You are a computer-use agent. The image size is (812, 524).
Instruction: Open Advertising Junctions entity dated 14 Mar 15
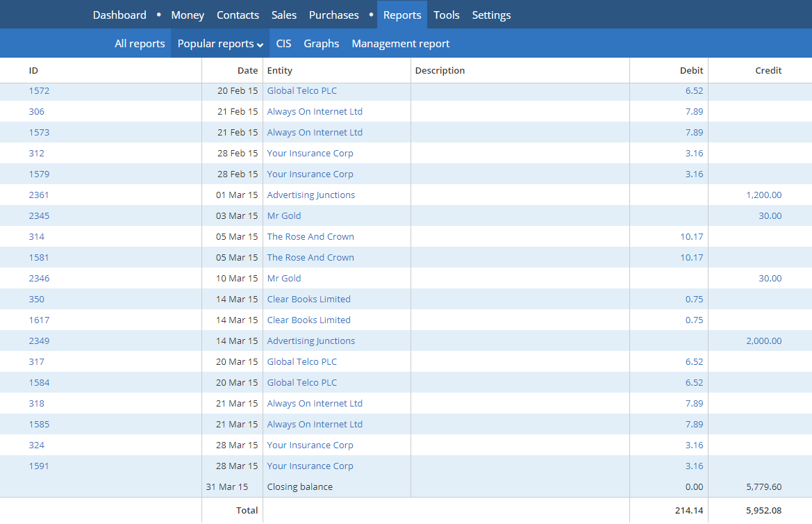tap(310, 341)
